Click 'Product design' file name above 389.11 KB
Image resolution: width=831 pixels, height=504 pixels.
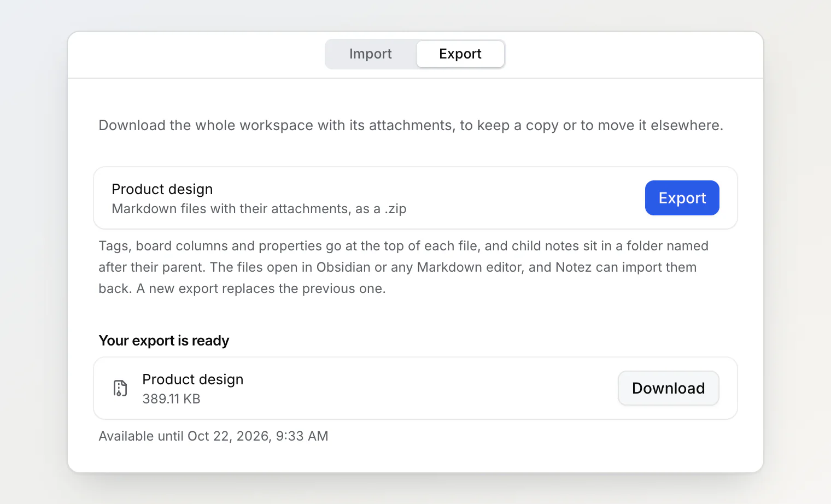[193, 379]
